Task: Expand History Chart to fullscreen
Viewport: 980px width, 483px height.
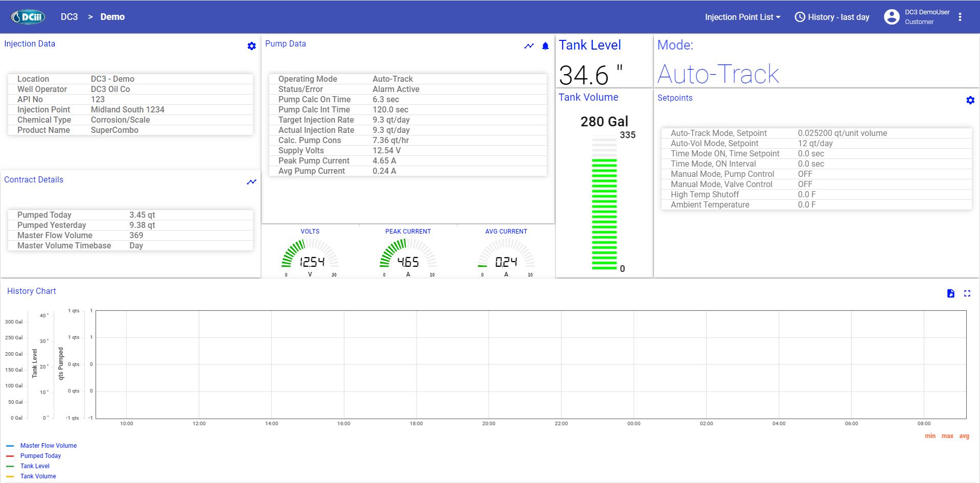Action: point(967,293)
